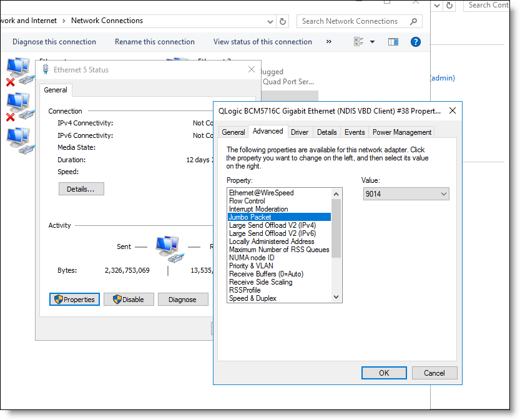Select Locally Administered Address property
Viewport: 520px width, 420px height.
279,242
